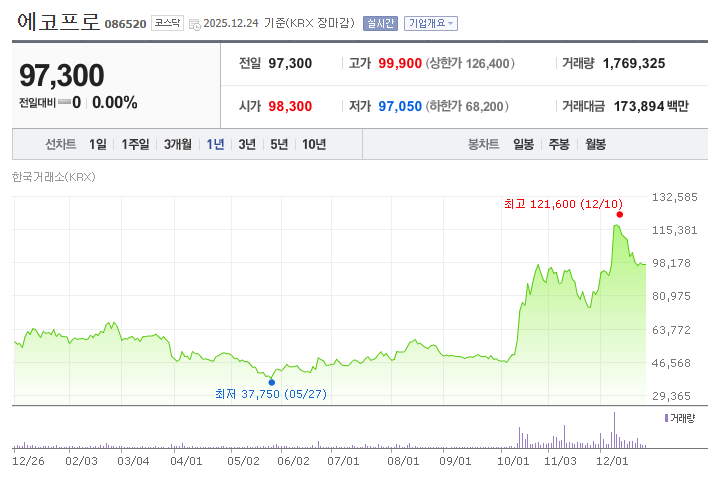Open the 기업개요 dropdown
The width and height of the screenshot is (708, 478).
point(431,23)
